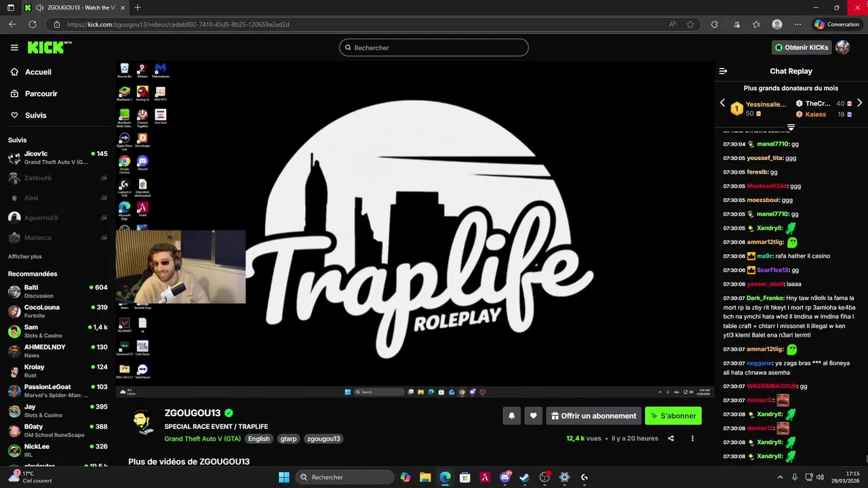Show next top donors with right arrow

[x=860, y=103]
